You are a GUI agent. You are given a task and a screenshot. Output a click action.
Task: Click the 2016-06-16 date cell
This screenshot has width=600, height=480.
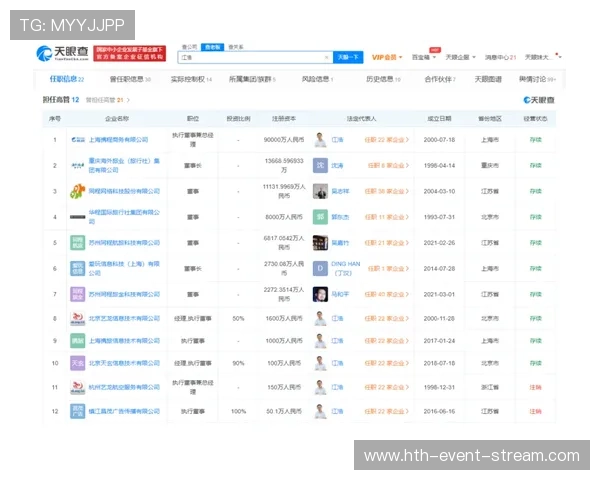(439, 411)
